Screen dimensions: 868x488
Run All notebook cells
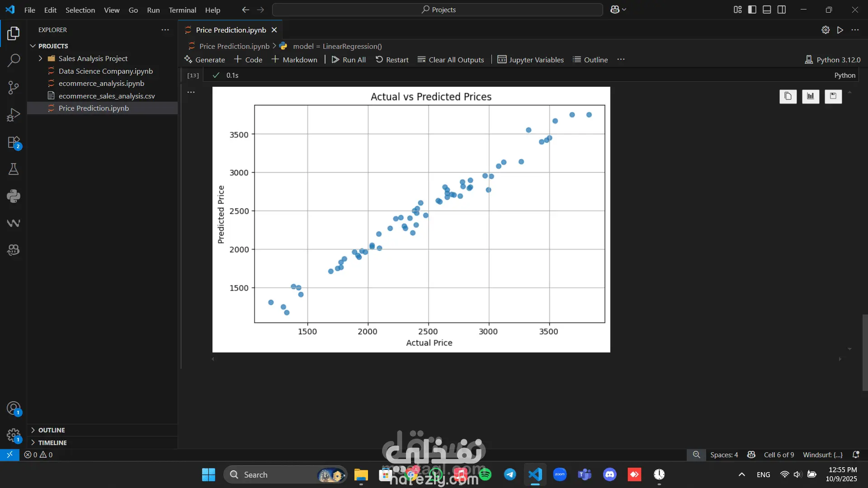click(349, 60)
